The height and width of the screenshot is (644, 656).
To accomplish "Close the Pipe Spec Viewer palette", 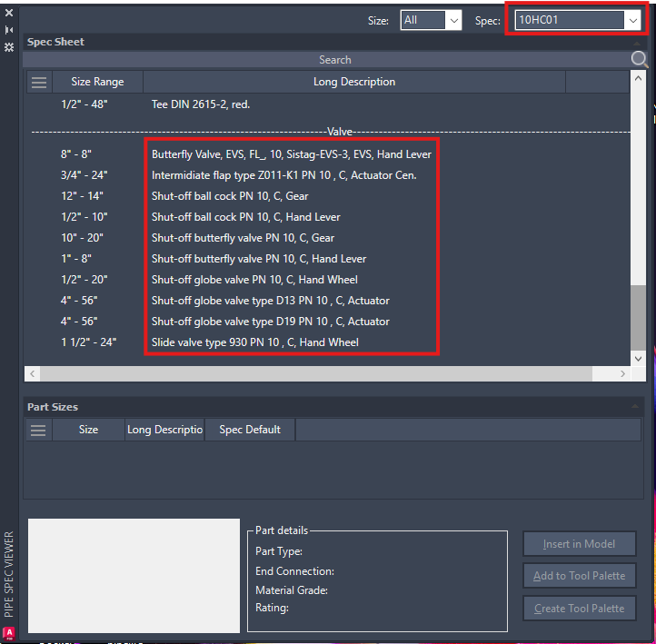I will tap(9, 13).
